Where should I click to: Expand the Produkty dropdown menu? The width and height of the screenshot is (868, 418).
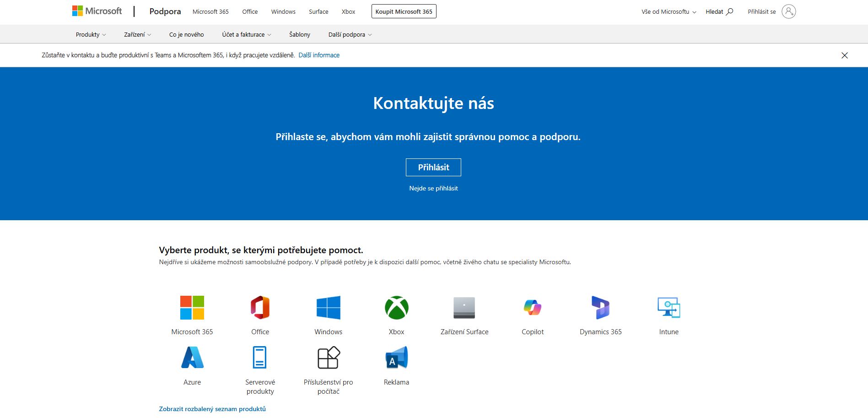tap(91, 34)
